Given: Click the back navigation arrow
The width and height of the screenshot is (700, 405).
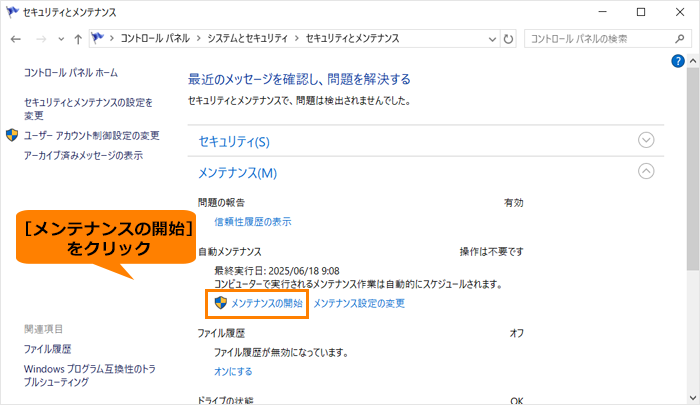Looking at the screenshot, I should pyautogui.click(x=16, y=39).
